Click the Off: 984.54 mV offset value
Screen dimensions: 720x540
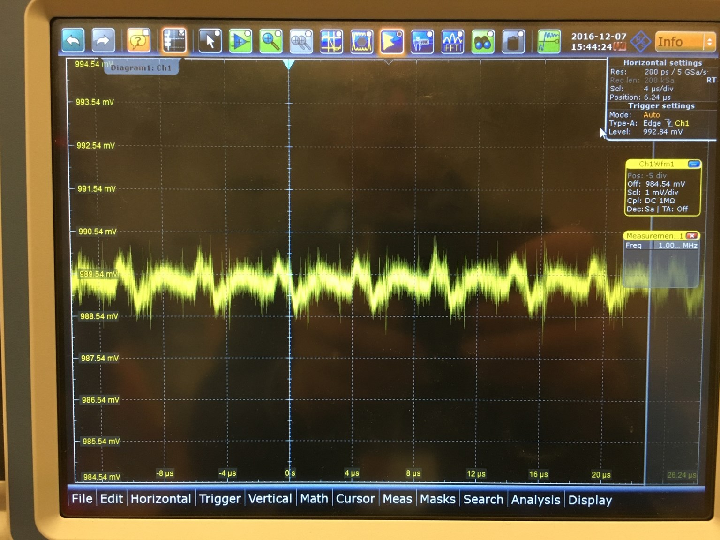656,184
